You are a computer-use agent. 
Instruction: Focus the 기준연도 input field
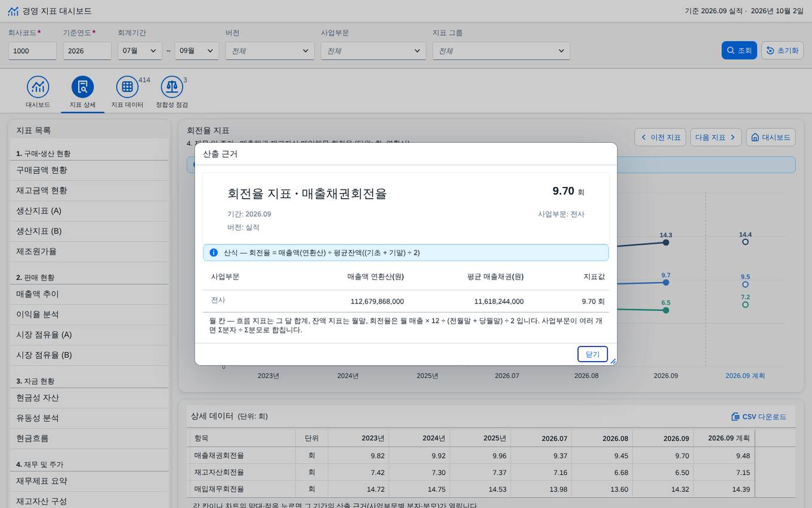[x=87, y=51]
